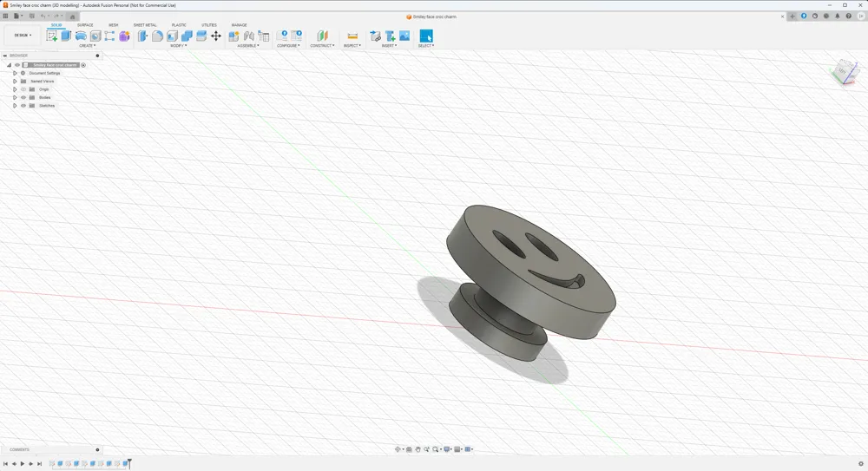
Task: Open the Data Panel grid icon
Action: point(5,16)
